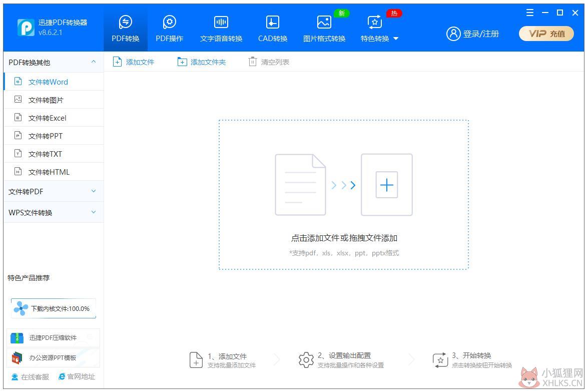Click 3、开始转换 step label
The image size is (588, 391).
471,355
